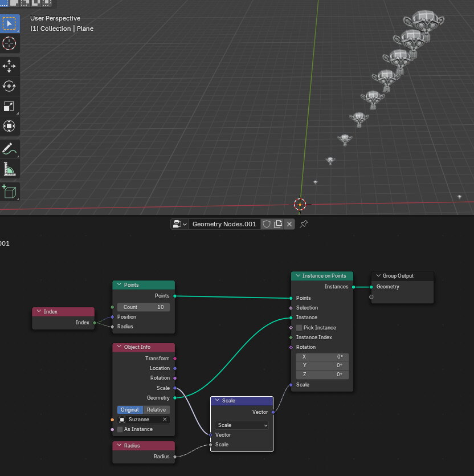474x476 pixels.
Task: Select the Add Cube tool
Action: [10, 192]
